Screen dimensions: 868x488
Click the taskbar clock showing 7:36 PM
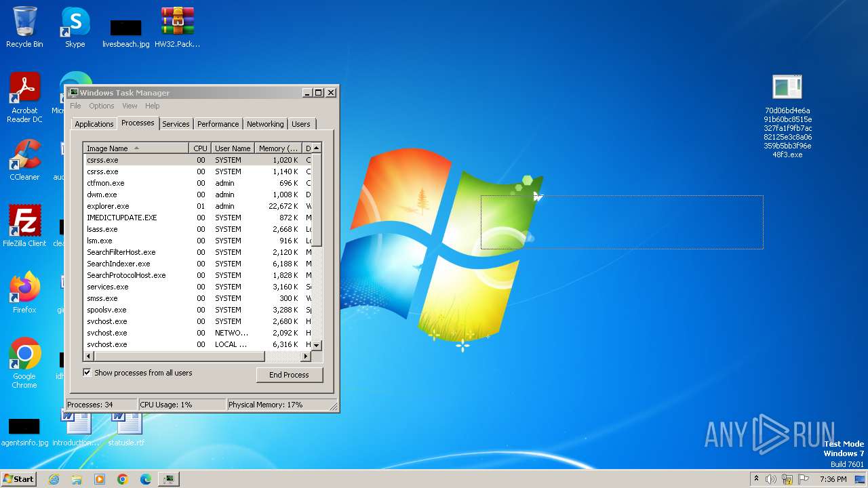point(833,479)
